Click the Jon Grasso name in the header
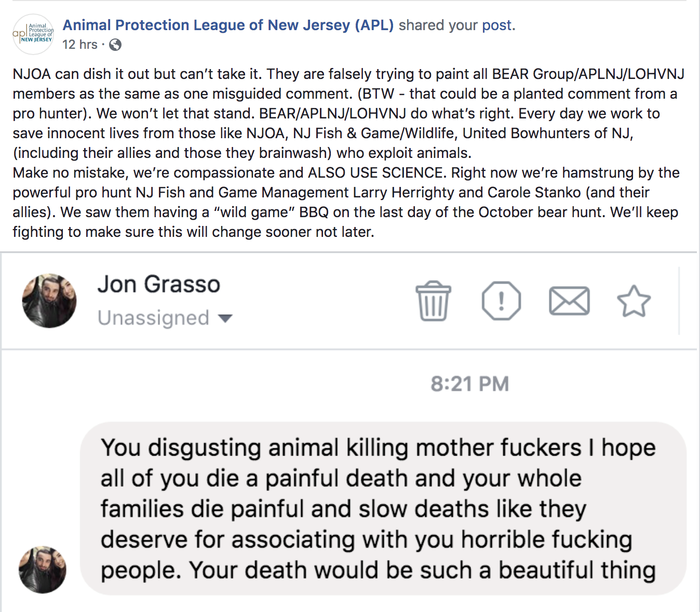Screen dimensions: 700x612 (x=159, y=284)
